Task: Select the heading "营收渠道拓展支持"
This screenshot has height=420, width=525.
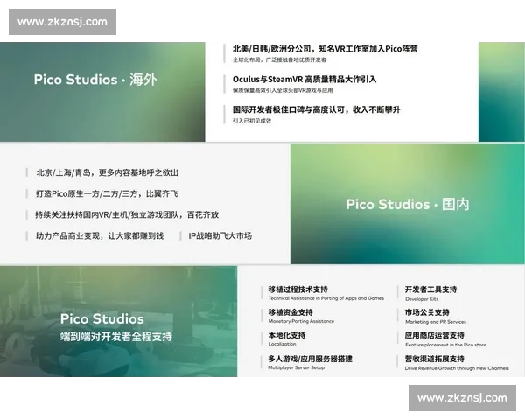Action: (435, 359)
